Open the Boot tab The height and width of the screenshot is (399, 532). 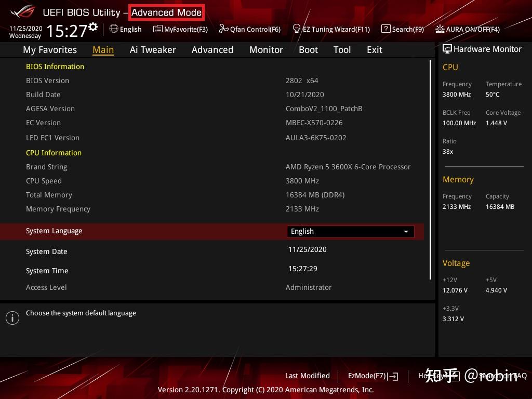pyautogui.click(x=308, y=50)
